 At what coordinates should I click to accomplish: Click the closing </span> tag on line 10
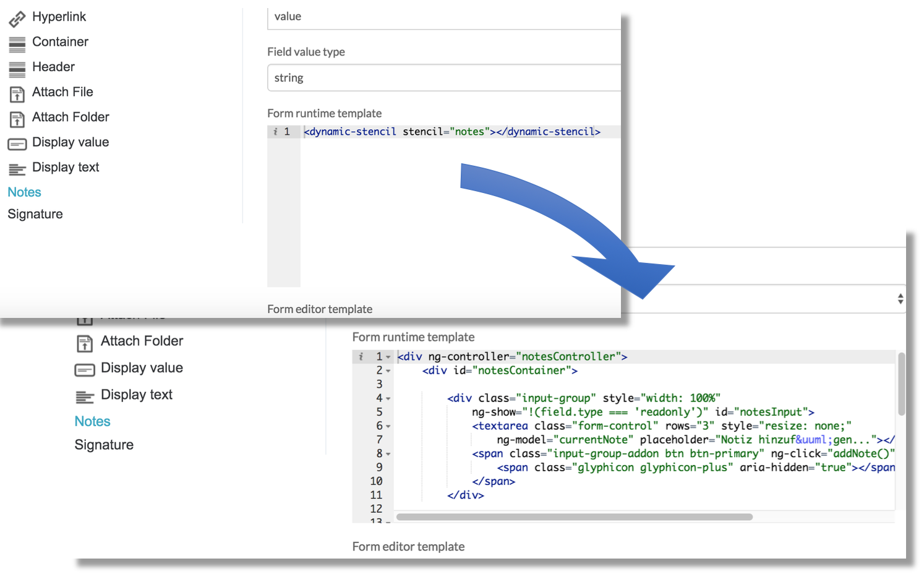[x=494, y=481]
